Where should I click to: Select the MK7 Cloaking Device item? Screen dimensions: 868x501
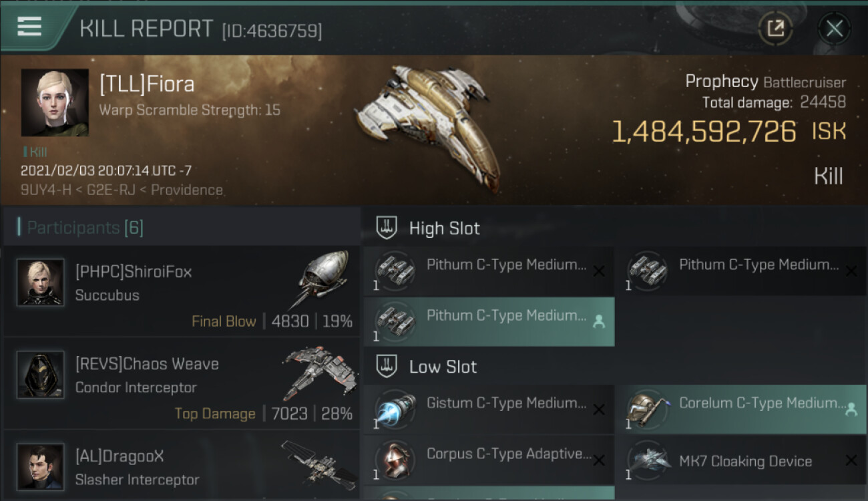point(740,461)
